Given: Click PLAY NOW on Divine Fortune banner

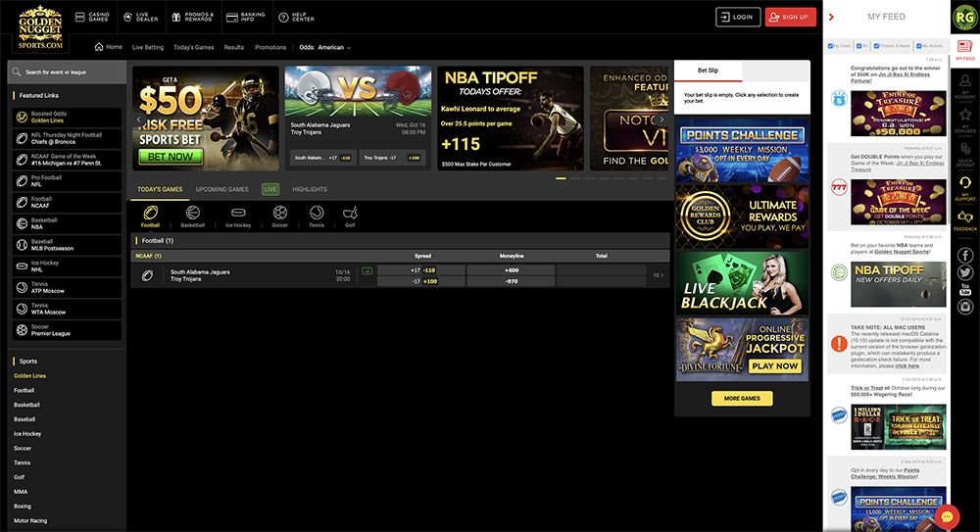Looking at the screenshot, I should click(775, 365).
